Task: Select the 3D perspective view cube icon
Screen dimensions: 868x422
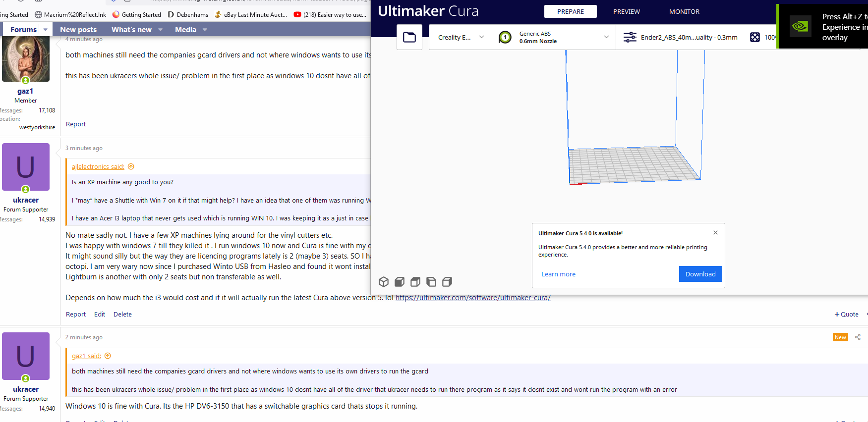Action: [x=384, y=282]
